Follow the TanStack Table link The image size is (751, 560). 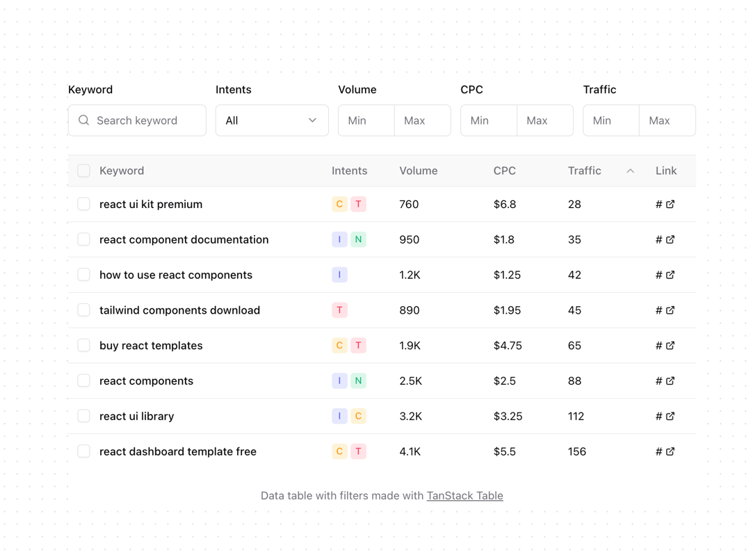[465, 496]
